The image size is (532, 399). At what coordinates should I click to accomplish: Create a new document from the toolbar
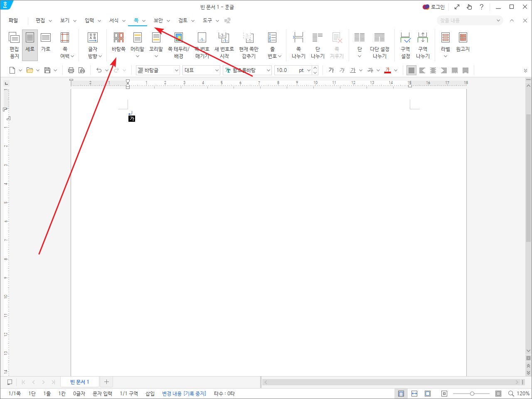12,70
